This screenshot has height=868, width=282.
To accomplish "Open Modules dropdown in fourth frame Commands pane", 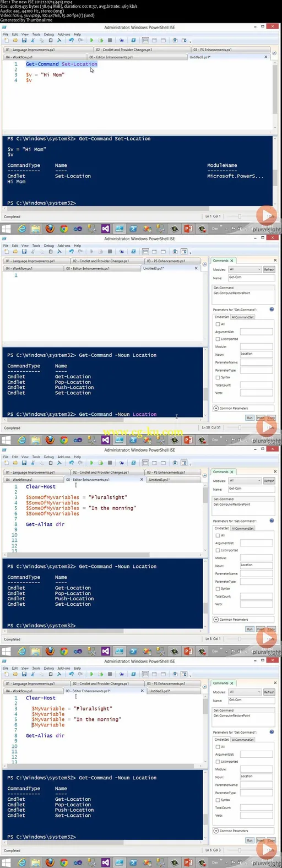I will pyautogui.click(x=245, y=692).
